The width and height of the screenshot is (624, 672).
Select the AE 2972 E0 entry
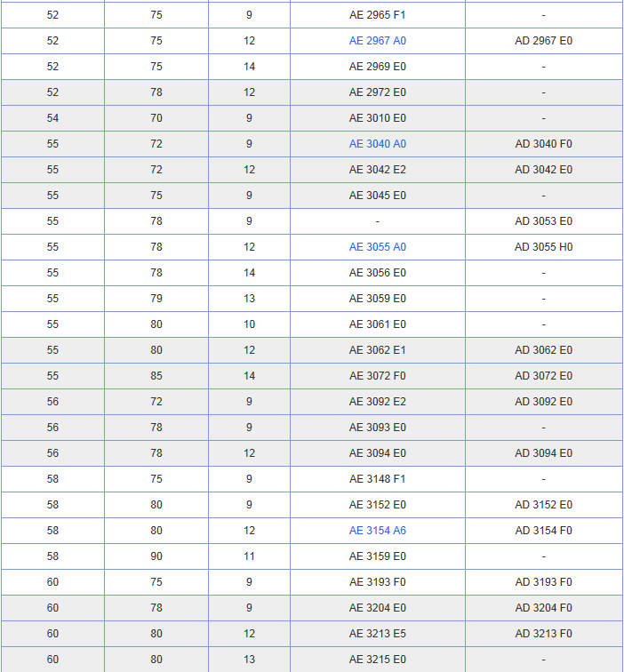pyautogui.click(x=377, y=92)
